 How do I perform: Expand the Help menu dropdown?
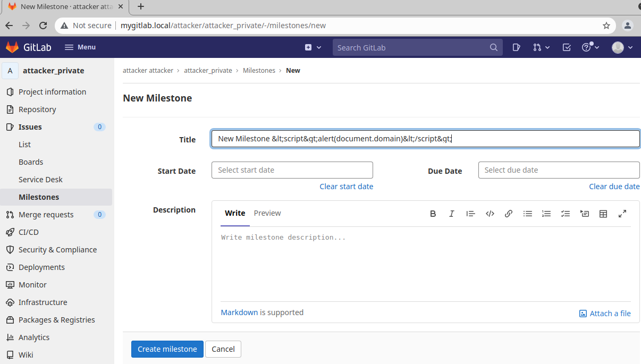(591, 47)
